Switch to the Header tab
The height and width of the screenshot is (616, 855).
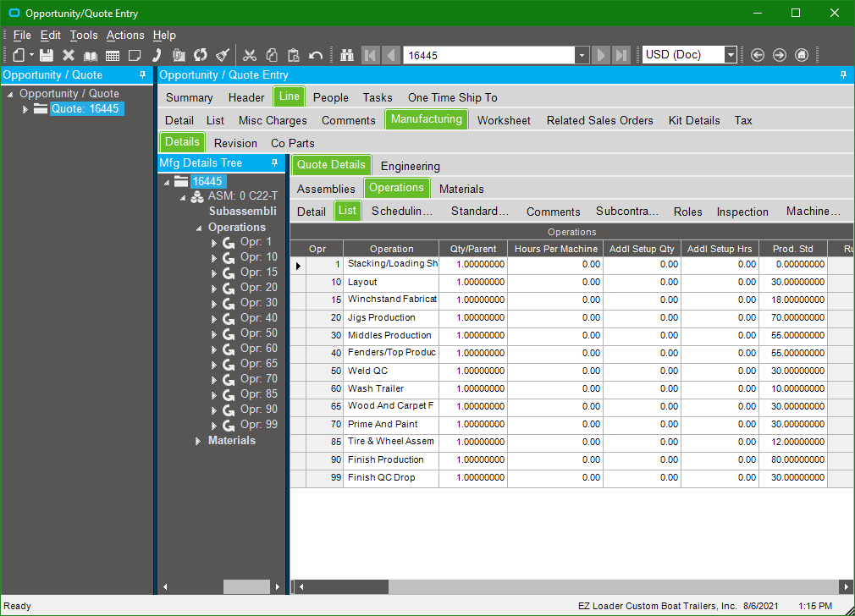click(246, 97)
